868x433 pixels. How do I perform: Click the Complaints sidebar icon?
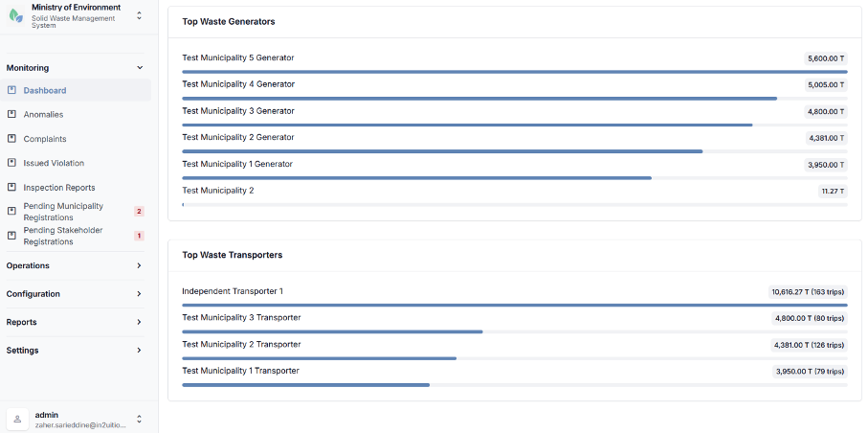coord(12,139)
